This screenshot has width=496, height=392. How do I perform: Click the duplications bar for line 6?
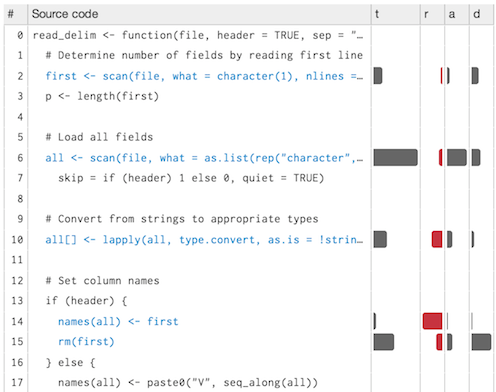tap(476, 158)
